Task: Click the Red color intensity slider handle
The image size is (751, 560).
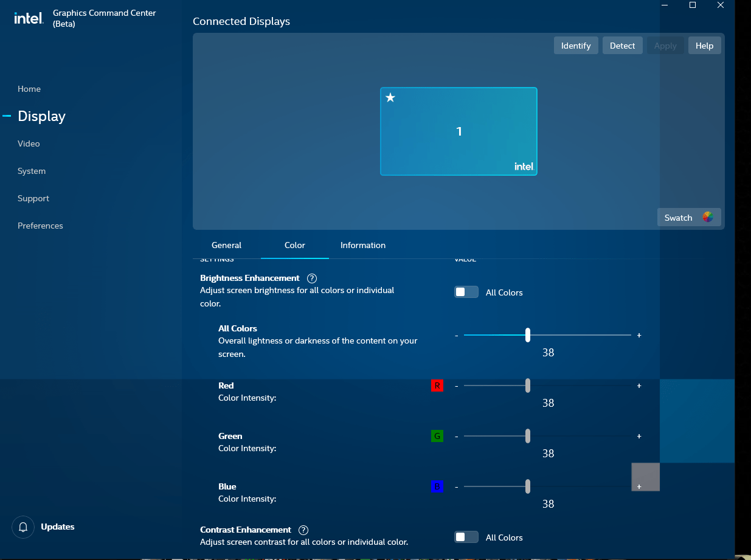Action: [x=528, y=385]
